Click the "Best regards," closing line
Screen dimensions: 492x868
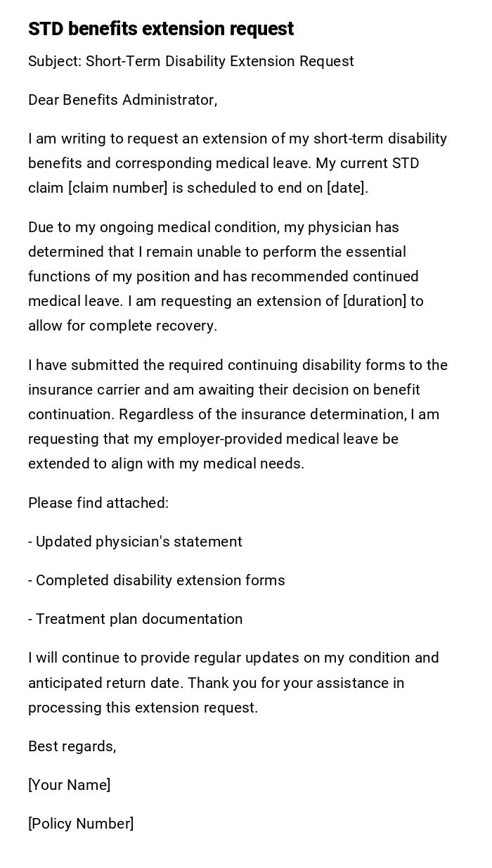click(x=72, y=746)
